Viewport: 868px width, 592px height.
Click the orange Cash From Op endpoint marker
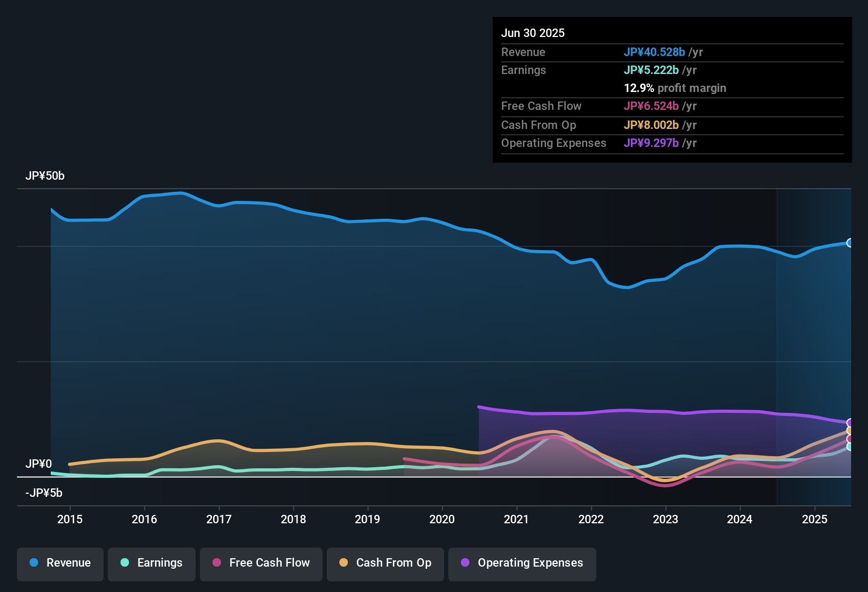849,431
